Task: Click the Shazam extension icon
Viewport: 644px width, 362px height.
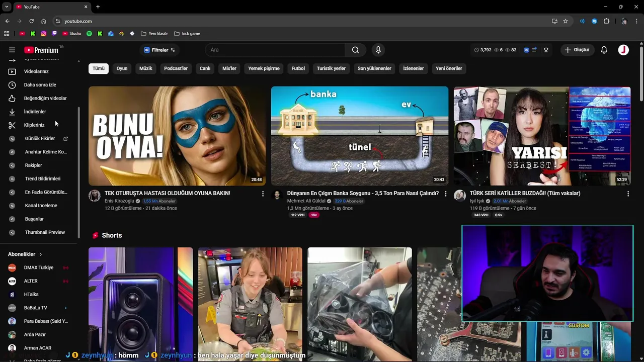Action: 594,21
